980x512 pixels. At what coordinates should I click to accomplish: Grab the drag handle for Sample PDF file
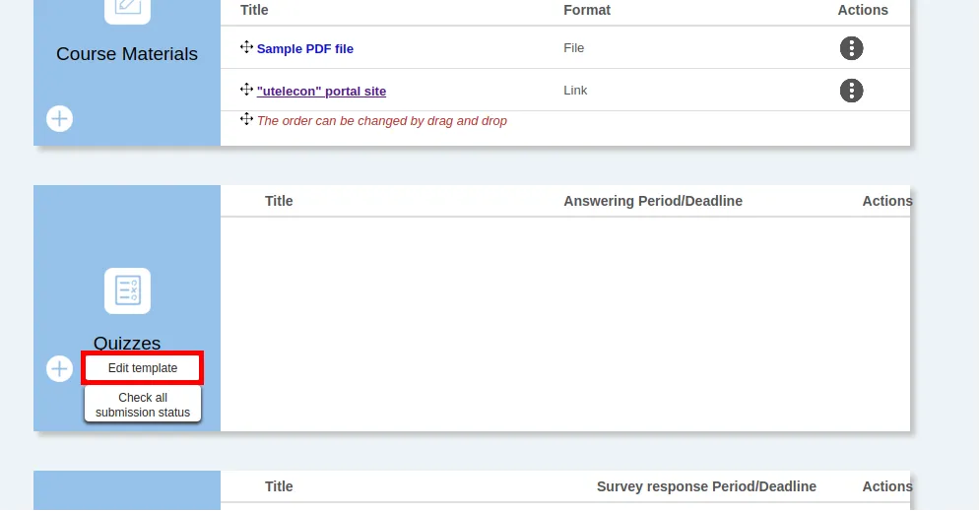(x=246, y=47)
